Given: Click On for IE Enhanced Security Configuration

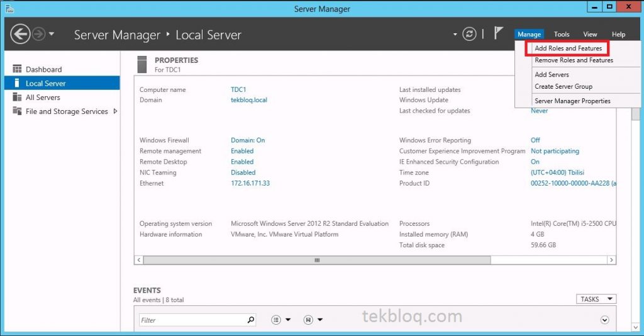Looking at the screenshot, I should tap(535, 162).
